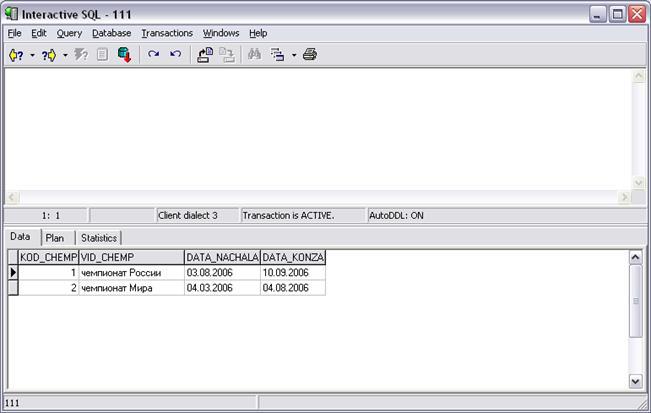Click the red-arrow database icon
This screenshot has width=651, height=413.
125,55
